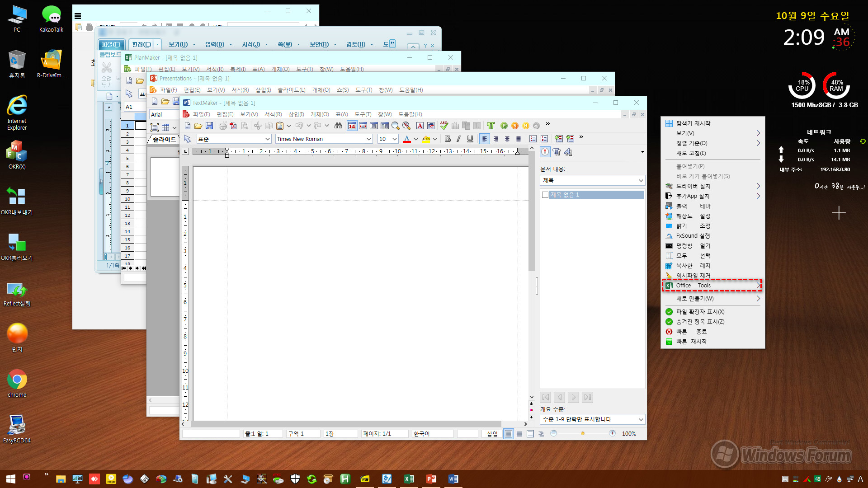Screen dimensions: 868x488
Task: Click the Windows Start button on taskbar
Action: (11, 479)
